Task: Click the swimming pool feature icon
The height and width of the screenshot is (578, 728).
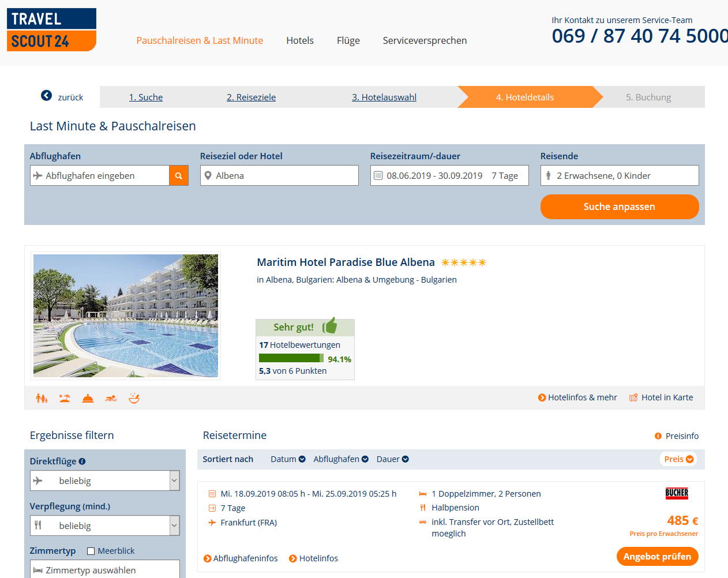Action: coord(111,398)
